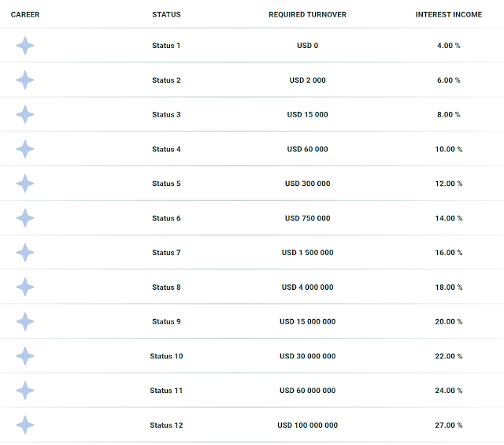Select the Status 11 label
The height and width of the screenshot is (445, 504).
[166, 391]
